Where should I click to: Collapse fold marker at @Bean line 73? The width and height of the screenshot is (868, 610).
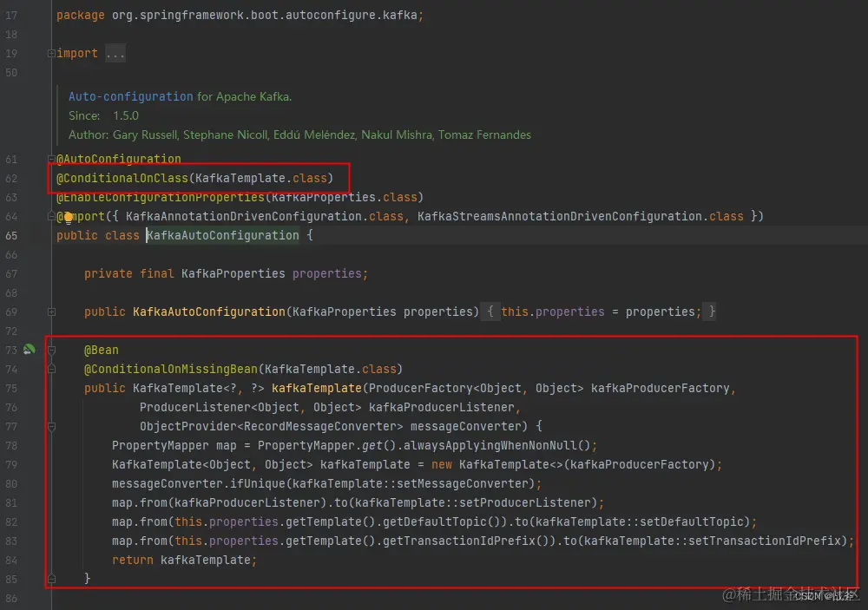pos(51,350)
